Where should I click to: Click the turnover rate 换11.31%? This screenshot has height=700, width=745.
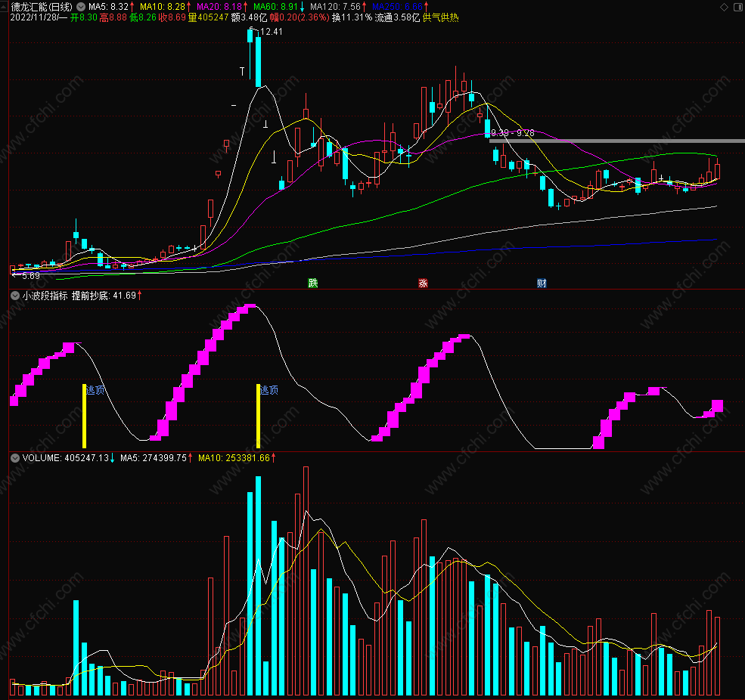pyautogui.click(x=352, y=17)
